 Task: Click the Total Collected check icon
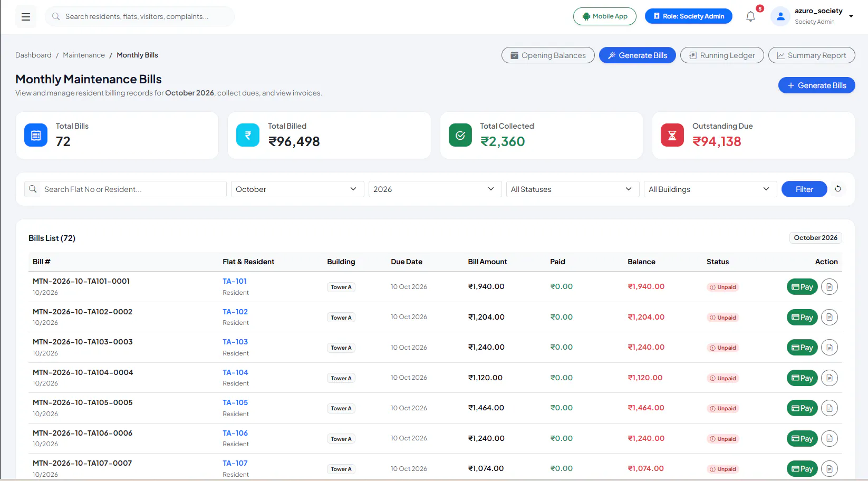coord(460,135)
